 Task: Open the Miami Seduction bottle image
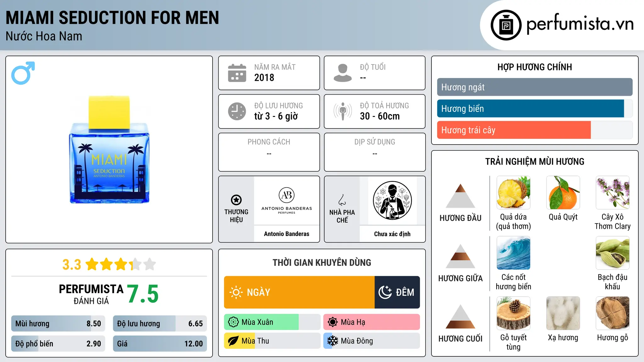coord(109,150)
